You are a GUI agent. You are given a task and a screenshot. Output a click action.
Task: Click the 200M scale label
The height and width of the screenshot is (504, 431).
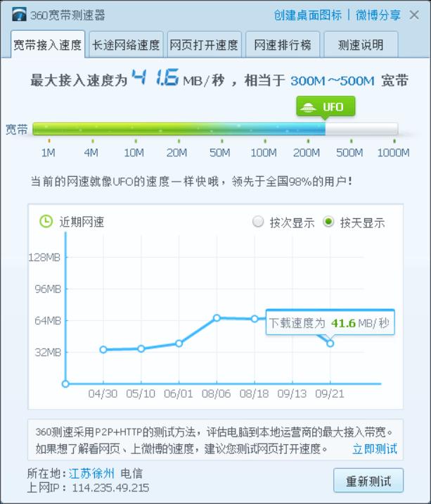point(307,153)
